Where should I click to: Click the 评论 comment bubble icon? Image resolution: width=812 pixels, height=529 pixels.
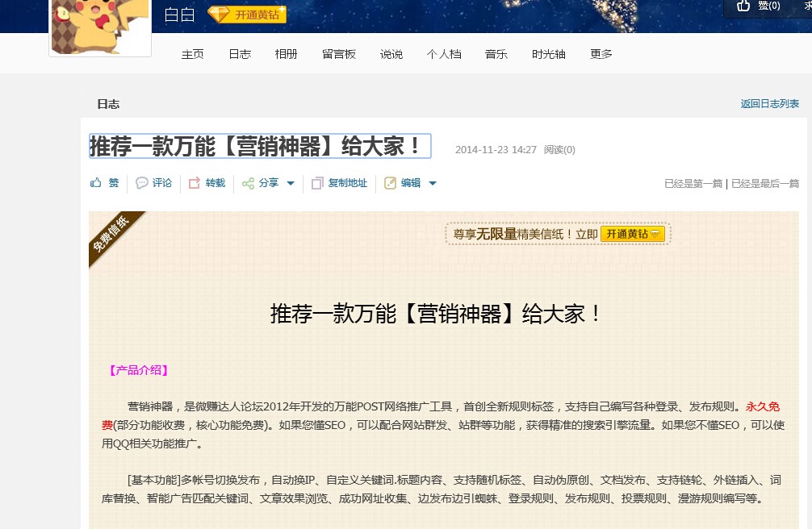coord(143,183)
